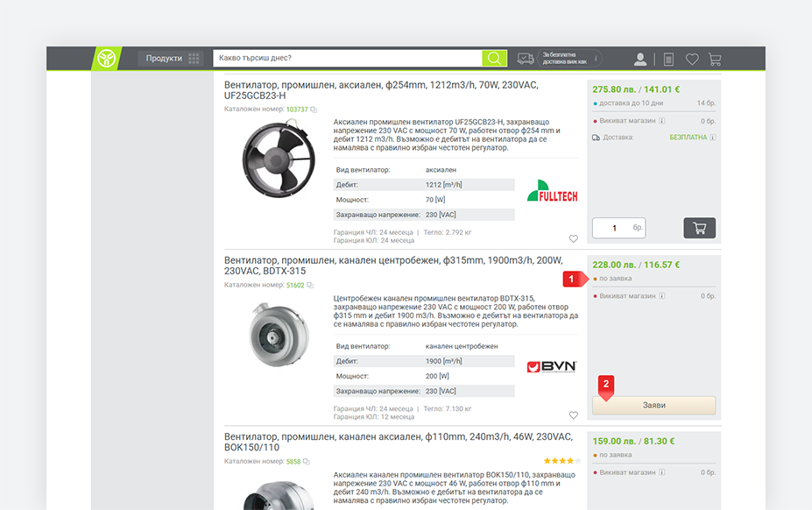Screen dimensions: 812x510
Task: Add the UF25GCB23-H fan to cart
Action: [699, 228]
